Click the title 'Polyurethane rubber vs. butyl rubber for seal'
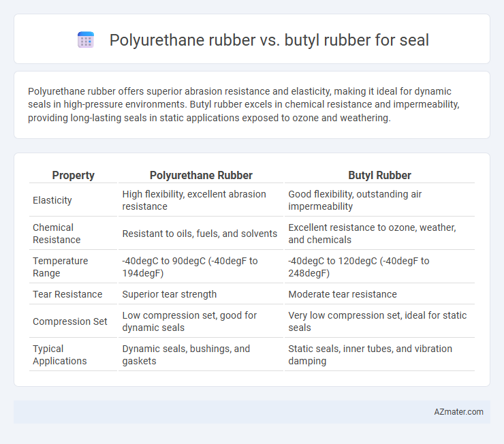Viewport: 504px width, 444px height. point(269,40)
